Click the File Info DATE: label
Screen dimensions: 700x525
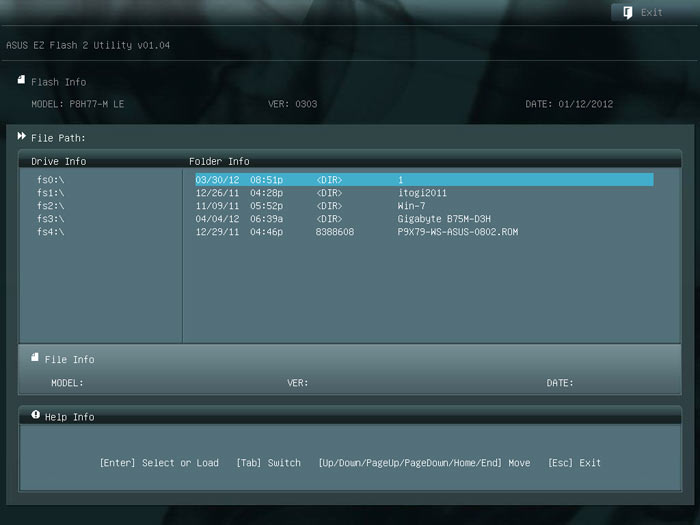pyautogui.click(x=560, y=383)
